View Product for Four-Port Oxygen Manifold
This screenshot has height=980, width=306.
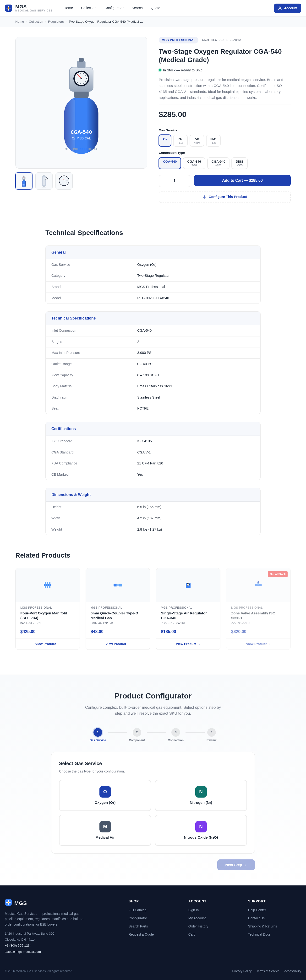click(48, 644)
